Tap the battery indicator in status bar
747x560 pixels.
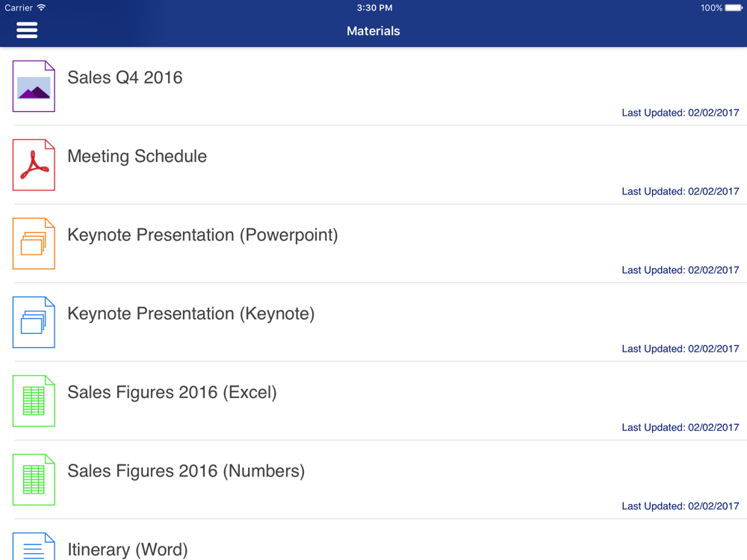click(x=734, y=7)
